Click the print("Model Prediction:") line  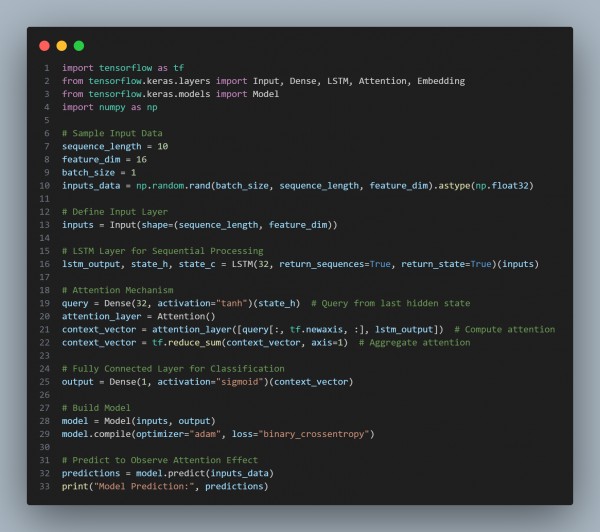(165, 487)
